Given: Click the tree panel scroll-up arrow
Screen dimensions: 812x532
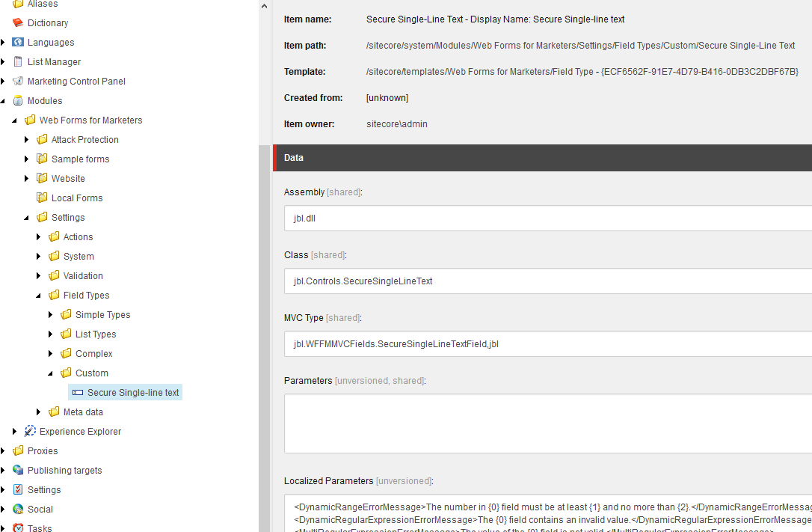Looking at the screenshot, I should [264, 6].
